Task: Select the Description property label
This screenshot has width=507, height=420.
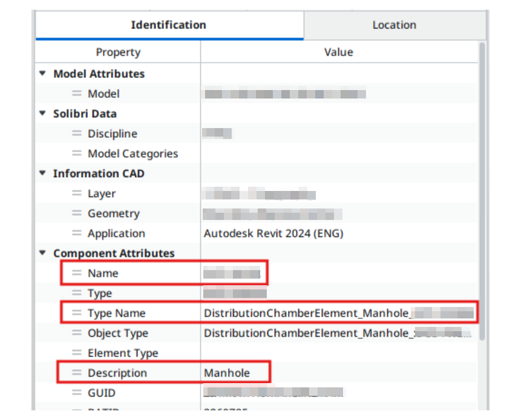Action: [117, 373]
